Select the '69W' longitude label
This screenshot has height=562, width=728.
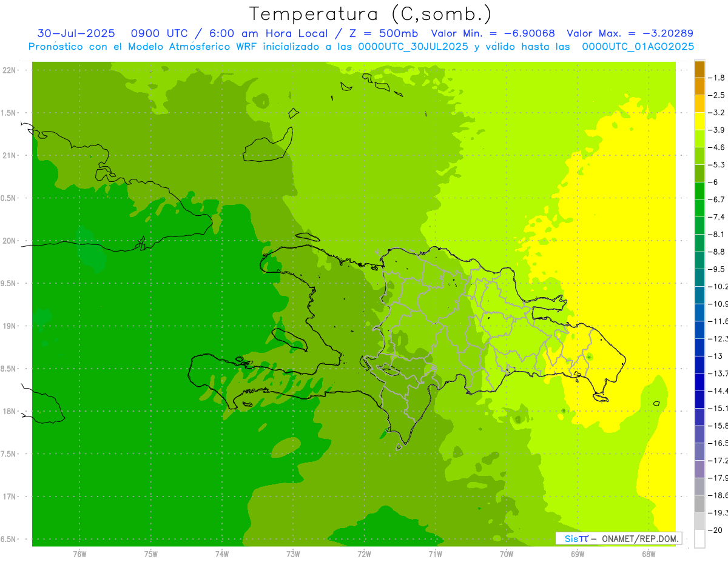point(578,554)
